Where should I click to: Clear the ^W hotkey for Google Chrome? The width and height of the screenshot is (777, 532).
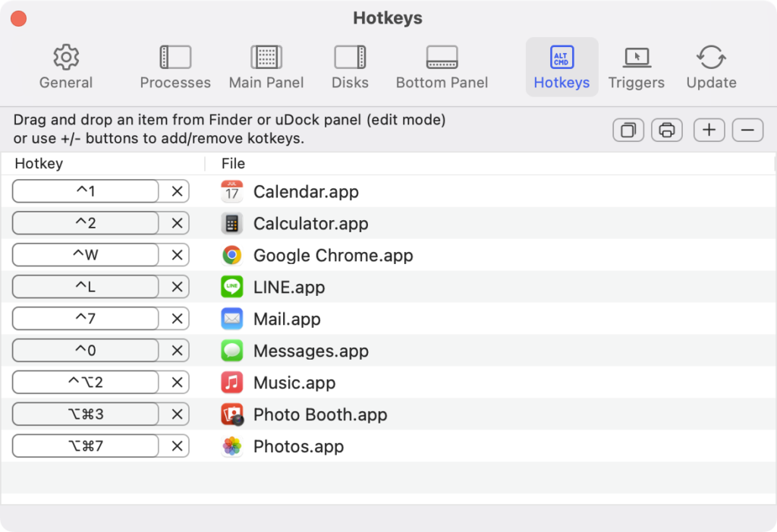(175, 254)
